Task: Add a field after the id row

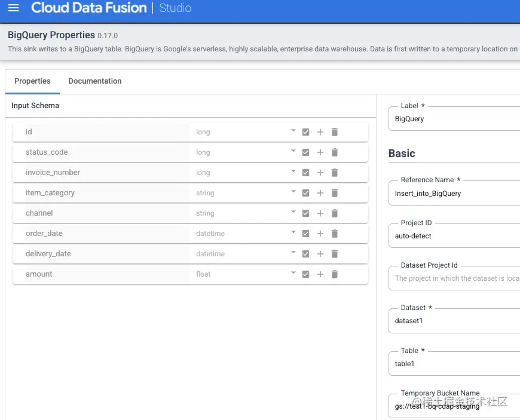Action: (320, 132)
